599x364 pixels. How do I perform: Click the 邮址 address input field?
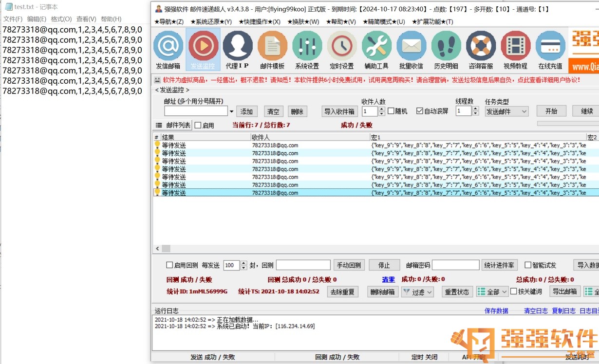(196, 111)
